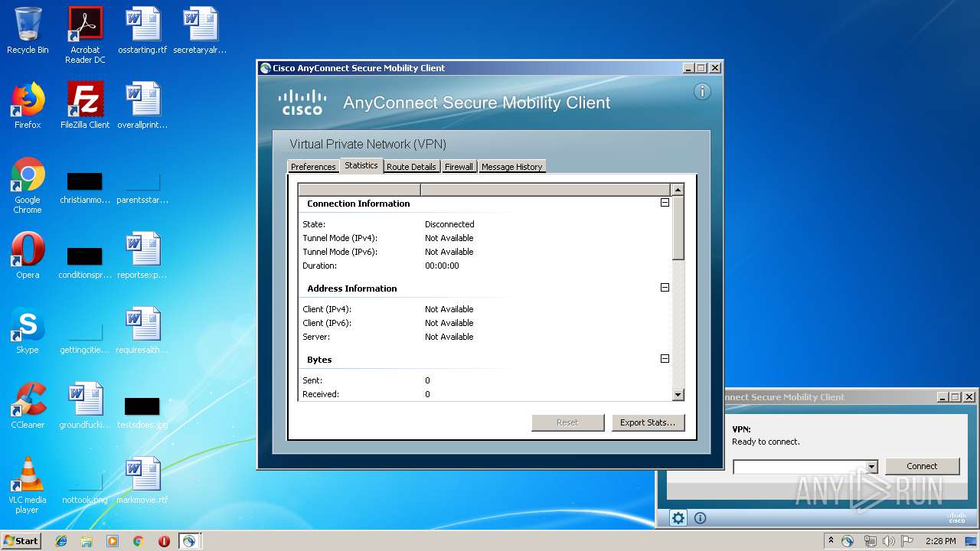This screenshot has width=980, height=551.
Task: Click the statistics scrollbar thumb
Action: (x=678, y=228)
